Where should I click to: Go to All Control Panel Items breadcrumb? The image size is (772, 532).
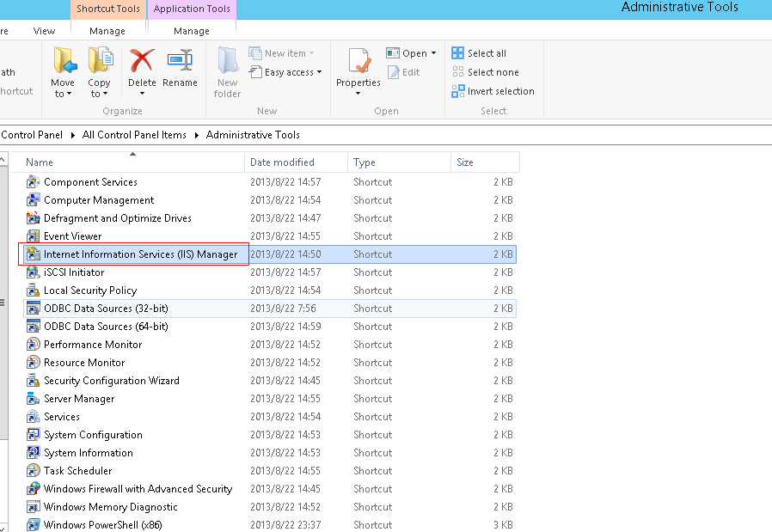[134, 135]
